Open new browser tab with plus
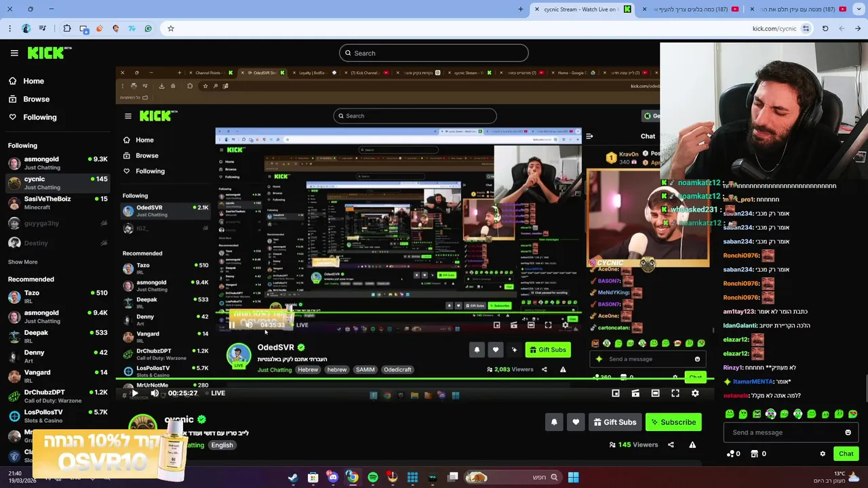 click(x=521, y=9)
